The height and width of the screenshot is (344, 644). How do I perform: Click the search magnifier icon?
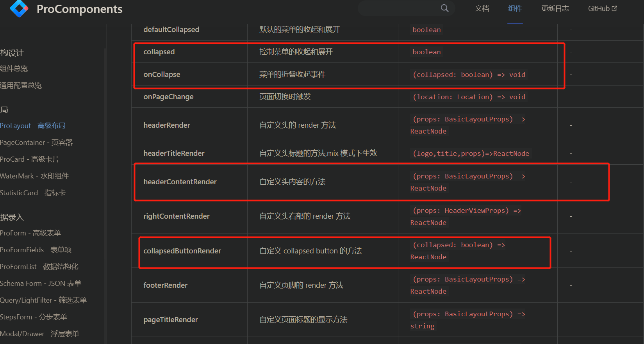coord(444,8)
